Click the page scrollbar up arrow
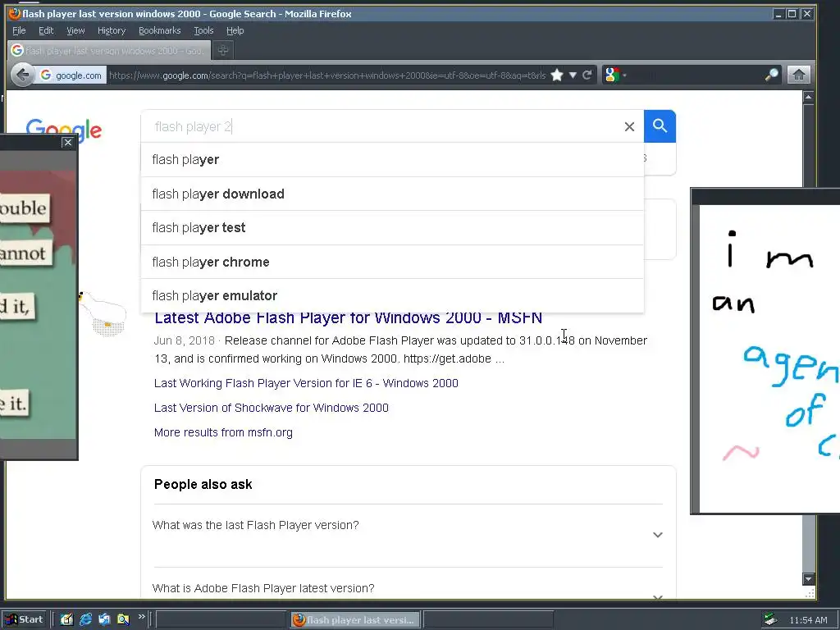 [x=808, y=97]
